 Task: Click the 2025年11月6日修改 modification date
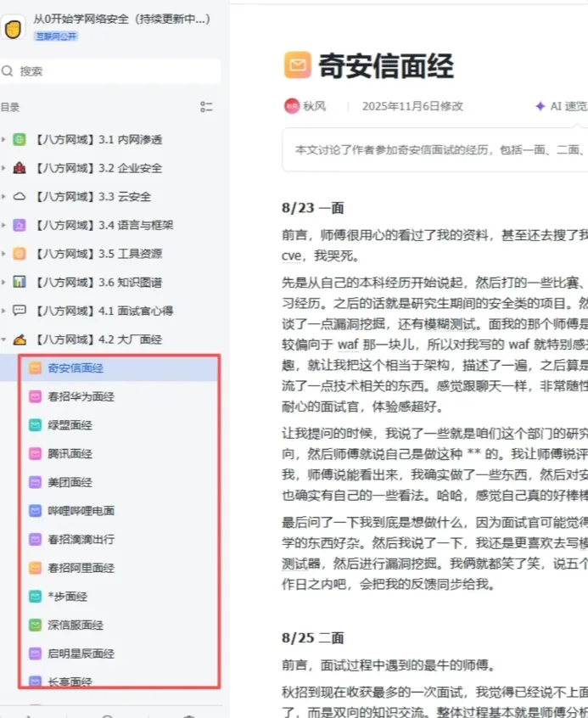[x=412, y=106]
